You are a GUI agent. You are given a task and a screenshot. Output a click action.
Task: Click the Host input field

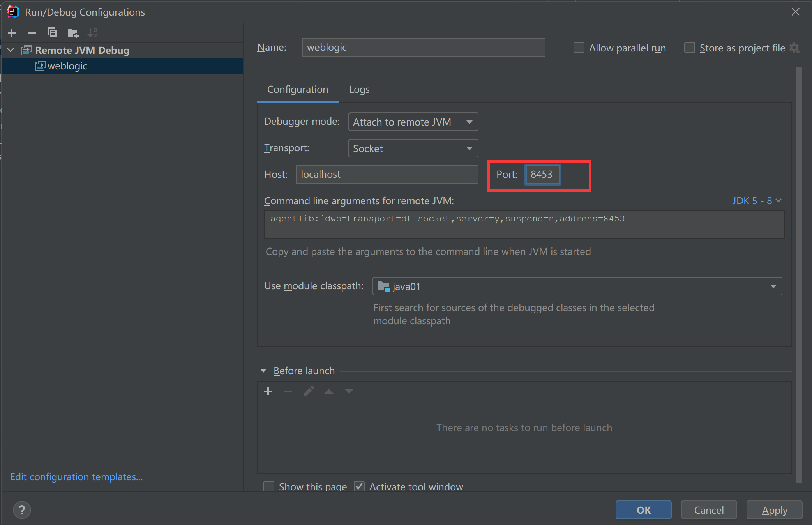click(x=387, y=174)
